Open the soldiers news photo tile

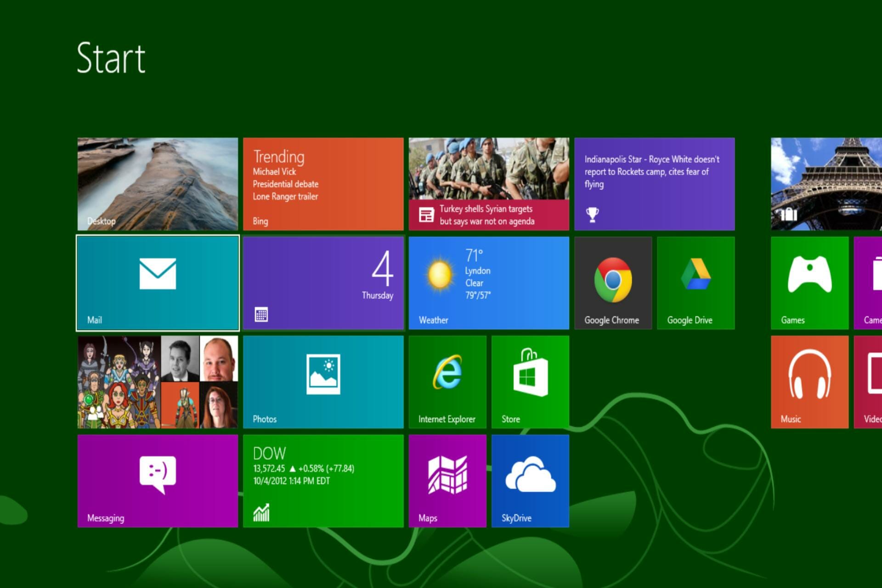click(489, 184)
